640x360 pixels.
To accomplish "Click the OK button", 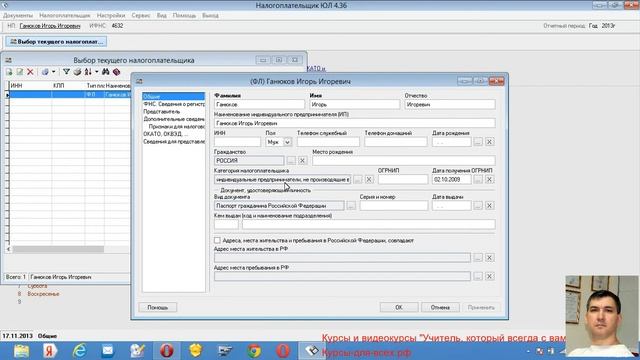I will pos(399,307).
